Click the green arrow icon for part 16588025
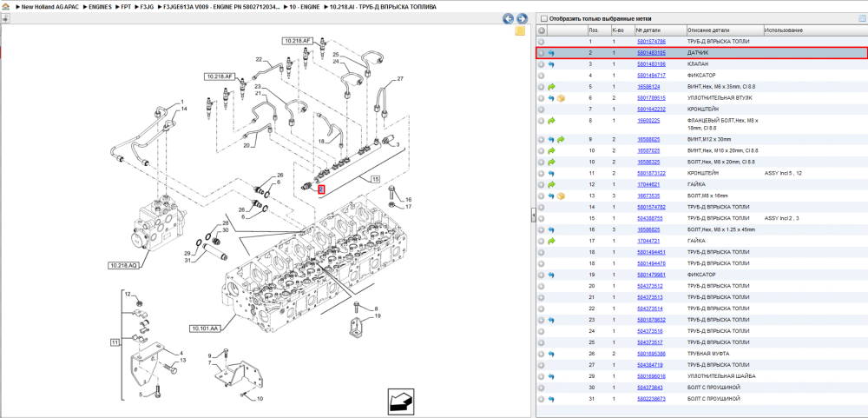The width and height of the screenshot is (868, 418). (x=561, y=139)
